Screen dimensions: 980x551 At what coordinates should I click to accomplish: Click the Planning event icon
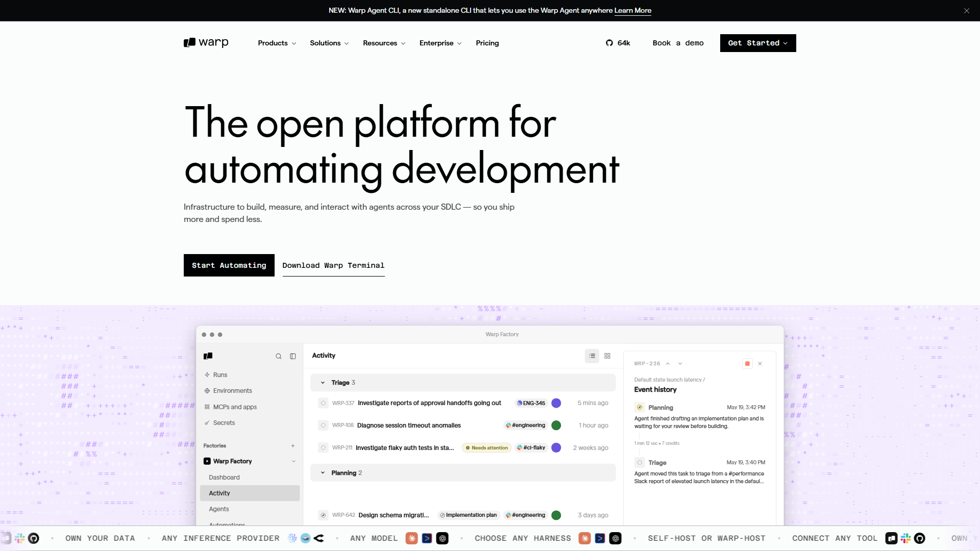tap(640, 408)
